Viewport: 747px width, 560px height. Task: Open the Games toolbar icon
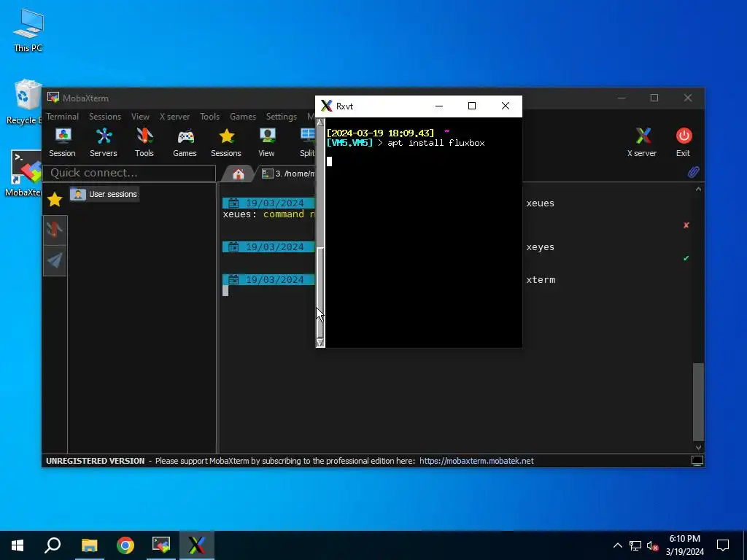[185, 142]
